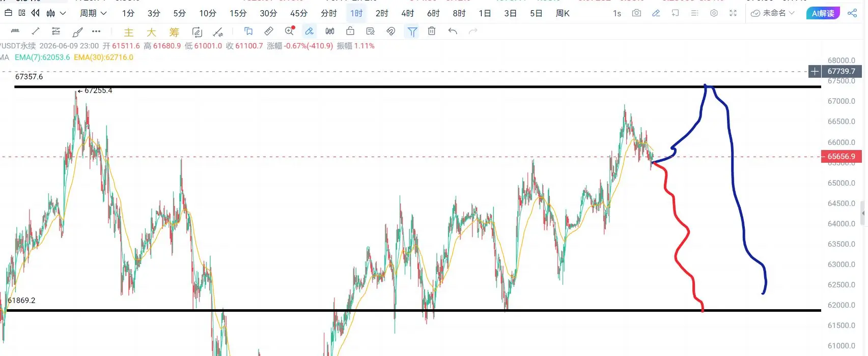This screenshot has height=356, width=868.
Task: Switch to the 5日 timeframe
Action: [536, 13]
